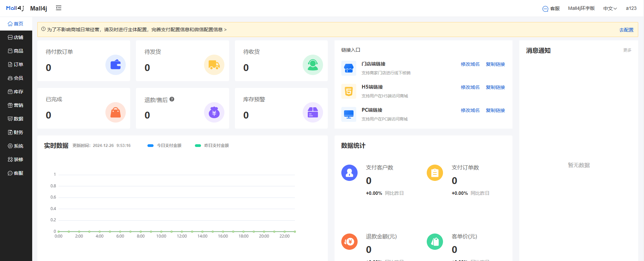Viewport: 644px width, 261px height.
Task: Click the help question mark beside 退款/售后
Action: (172, 99)
